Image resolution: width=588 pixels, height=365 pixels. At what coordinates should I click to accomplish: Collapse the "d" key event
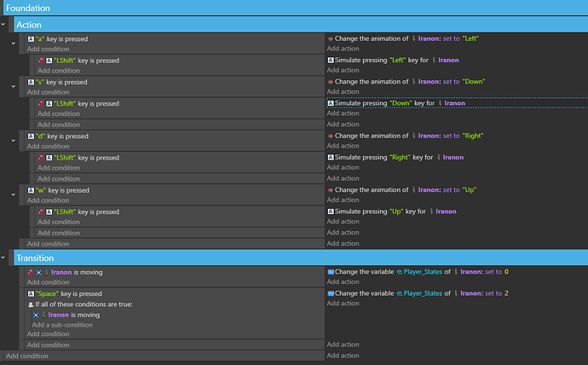[x=13, y=141]
